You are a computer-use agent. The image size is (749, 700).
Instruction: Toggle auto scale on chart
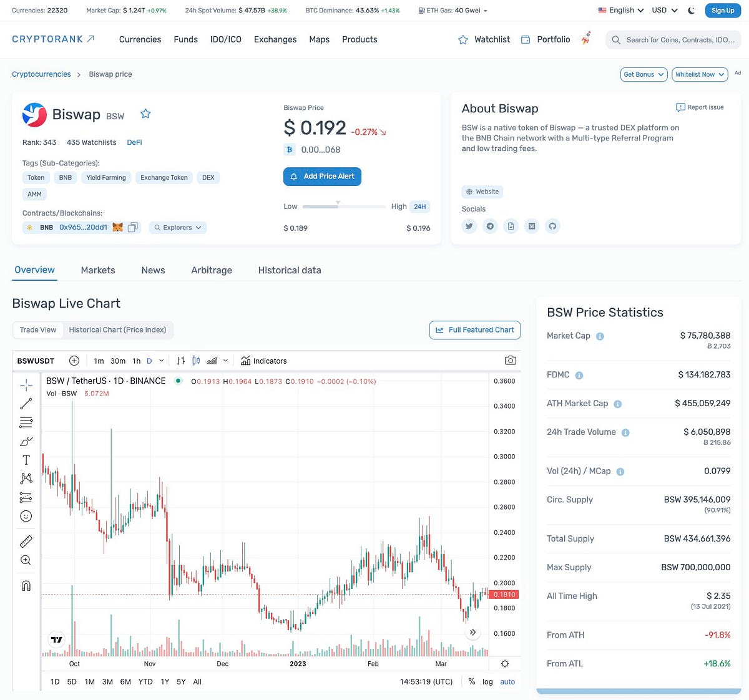tap(507, 682)
